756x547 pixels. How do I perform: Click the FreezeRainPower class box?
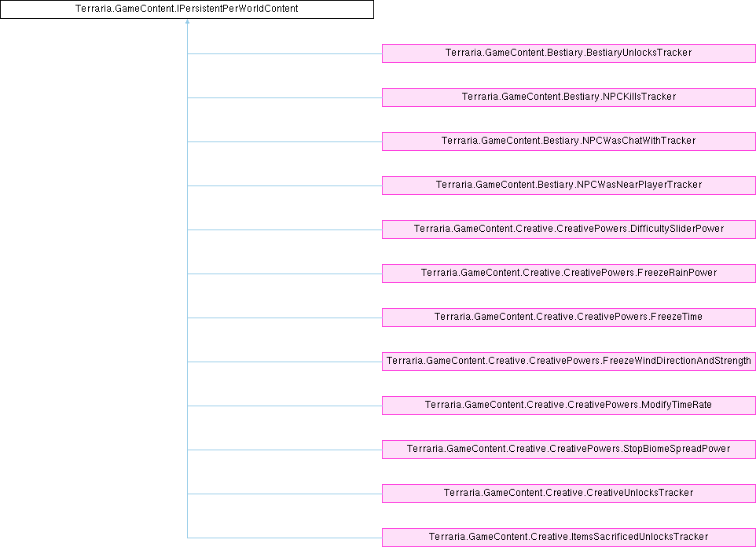[568, 273]
